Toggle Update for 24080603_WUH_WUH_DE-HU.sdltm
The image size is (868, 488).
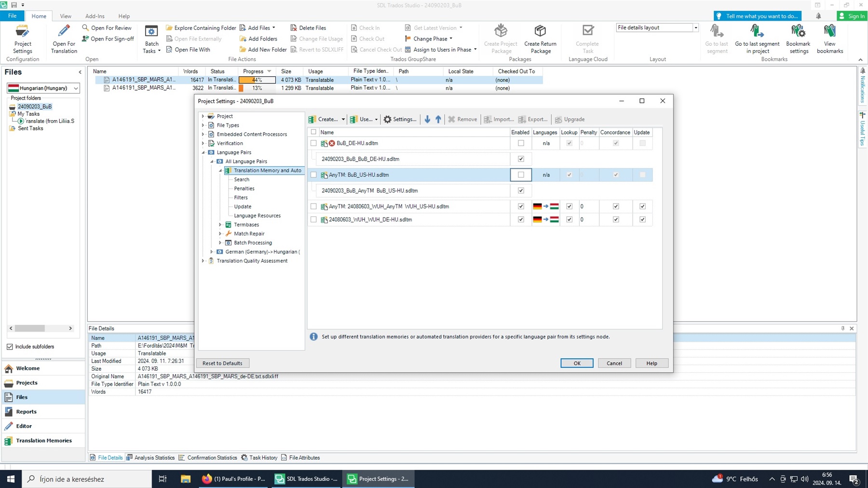click(x=642, y=219)
